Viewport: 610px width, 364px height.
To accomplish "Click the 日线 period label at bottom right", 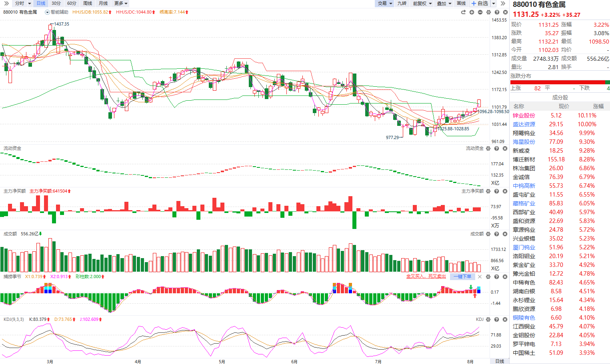I will [500, 361].
